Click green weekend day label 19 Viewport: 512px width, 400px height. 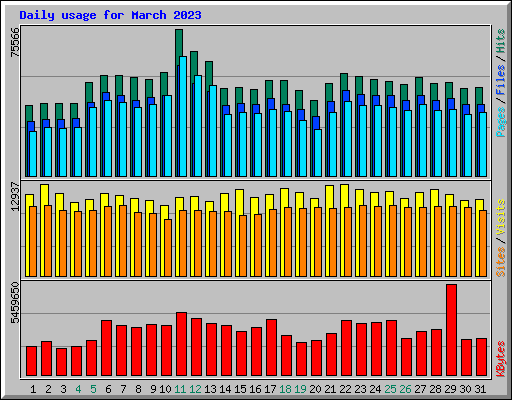click(x=300, y=389)
